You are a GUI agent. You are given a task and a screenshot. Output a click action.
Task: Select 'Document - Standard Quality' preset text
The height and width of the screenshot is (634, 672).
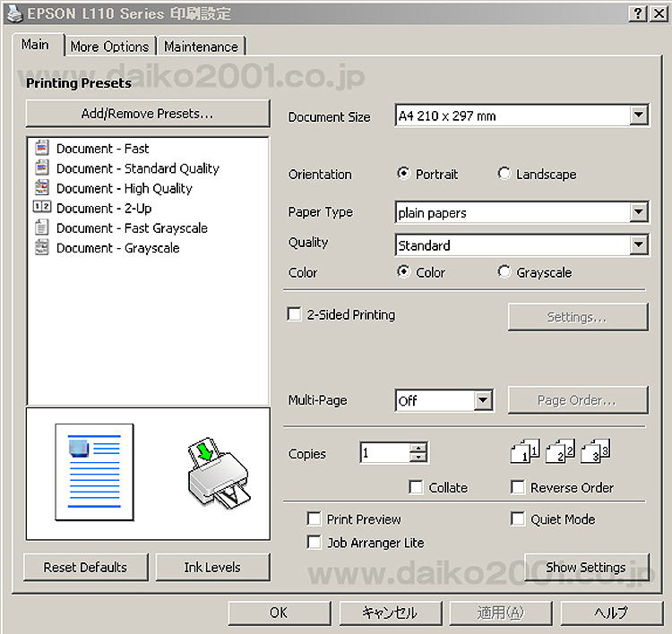click(138, 168)
